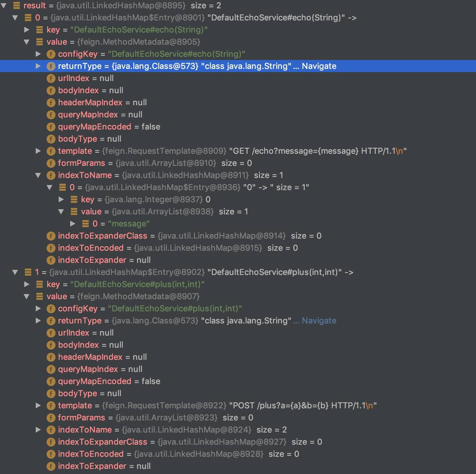Expand the indexToName size = 2 arrow
Screen dimensions: 476x474
(x=38, y=430)
